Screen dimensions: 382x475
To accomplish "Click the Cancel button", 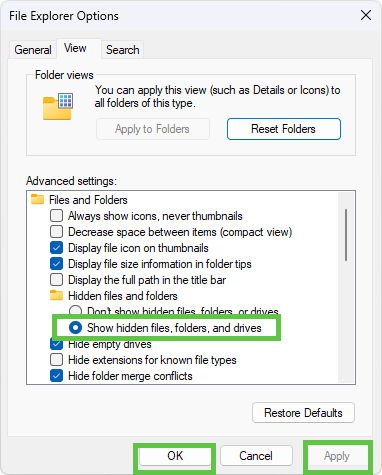I will tap(256, 456).
